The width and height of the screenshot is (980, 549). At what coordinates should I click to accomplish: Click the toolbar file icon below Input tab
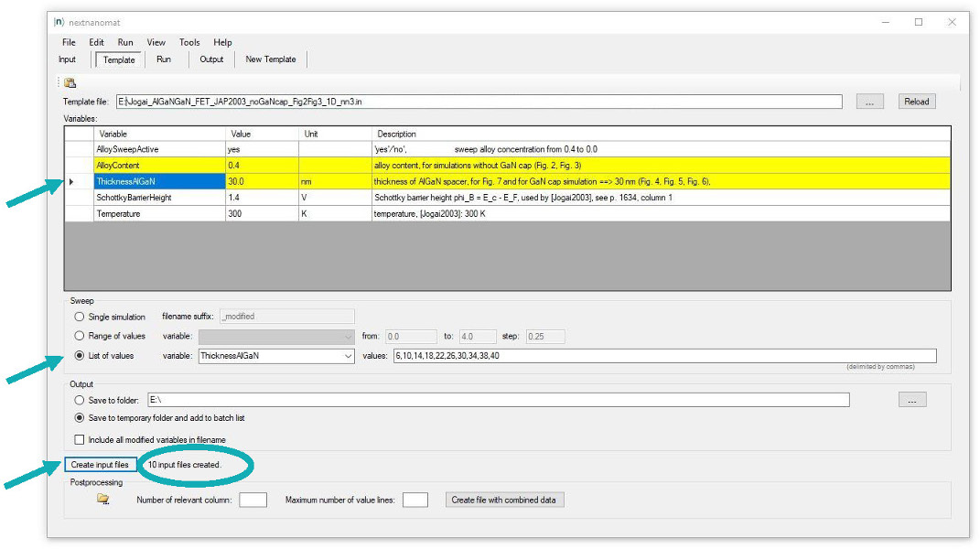pyautogui.click(x=70, y=83)
